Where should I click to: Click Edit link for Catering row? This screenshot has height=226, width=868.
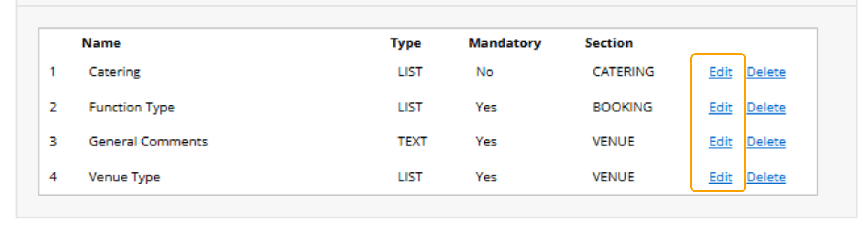(720, 72)
